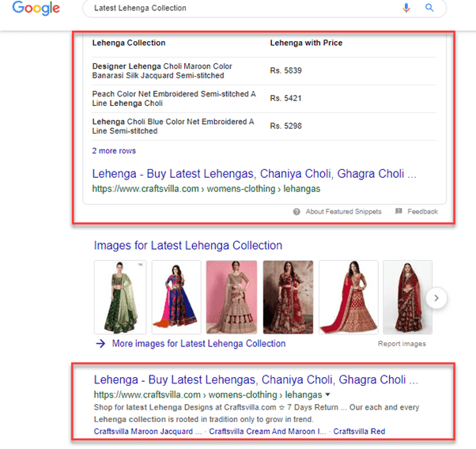This screenshot has width=476, height=449.
Task: Expand dropdown arrow next to lehangas URL
Action: tap(327, 394)
